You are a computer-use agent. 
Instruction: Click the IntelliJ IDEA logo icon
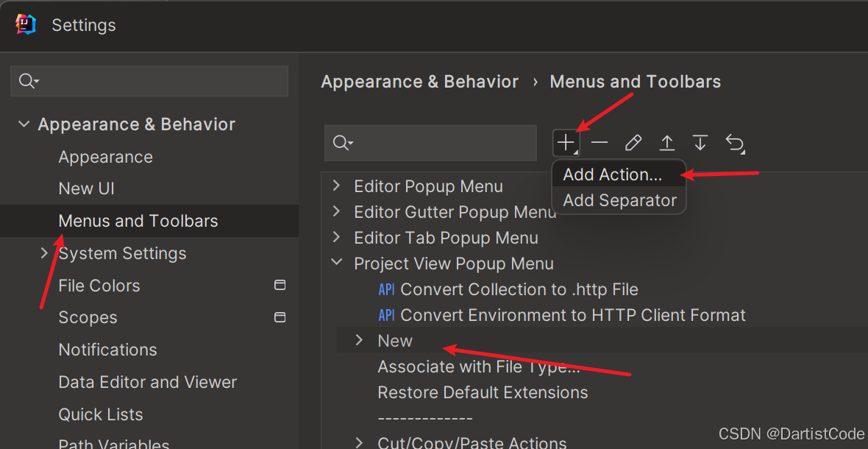pos(26,25)
